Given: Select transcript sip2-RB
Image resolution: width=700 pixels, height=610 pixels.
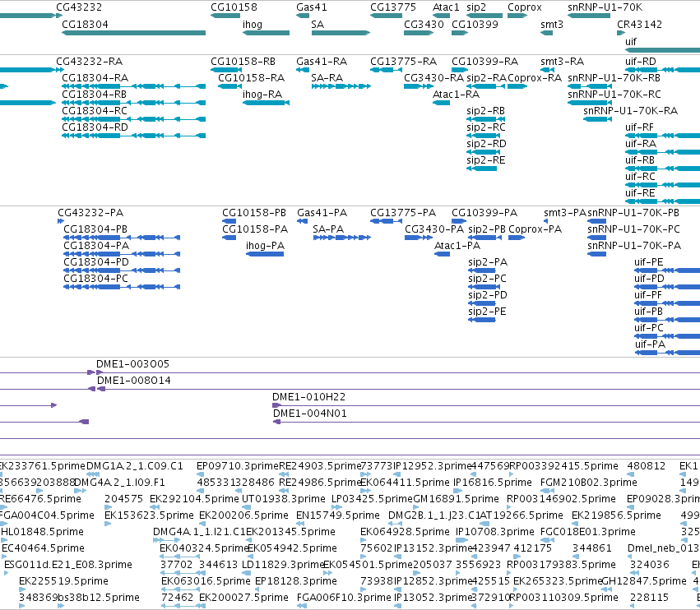Looking at the screenshot, I should pos(485,119).
